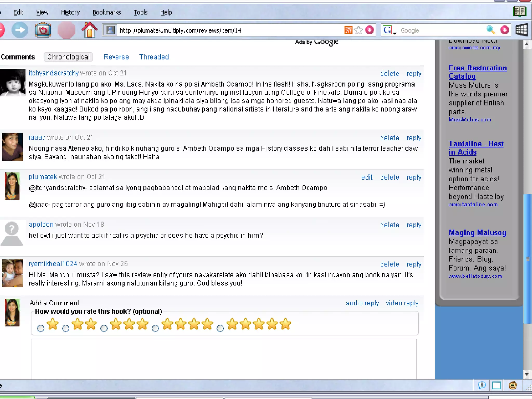The width and height of the screenshot is (532, 399).
Task: Click the RSS feed icon in address bar
Action: pos(348,30)
